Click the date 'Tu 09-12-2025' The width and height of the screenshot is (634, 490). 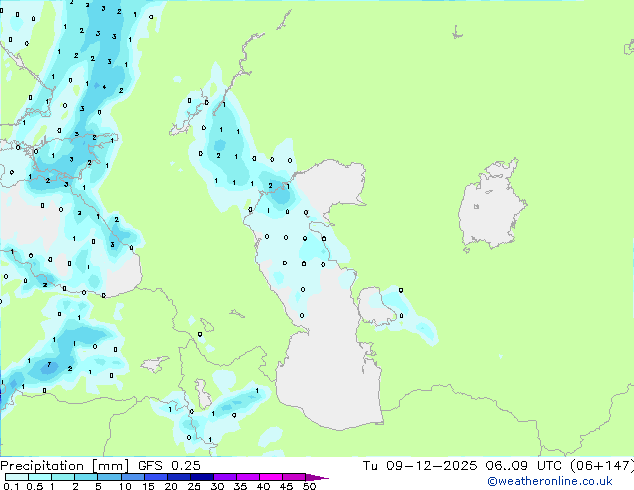pyautogui.click(x=420, y=466)
